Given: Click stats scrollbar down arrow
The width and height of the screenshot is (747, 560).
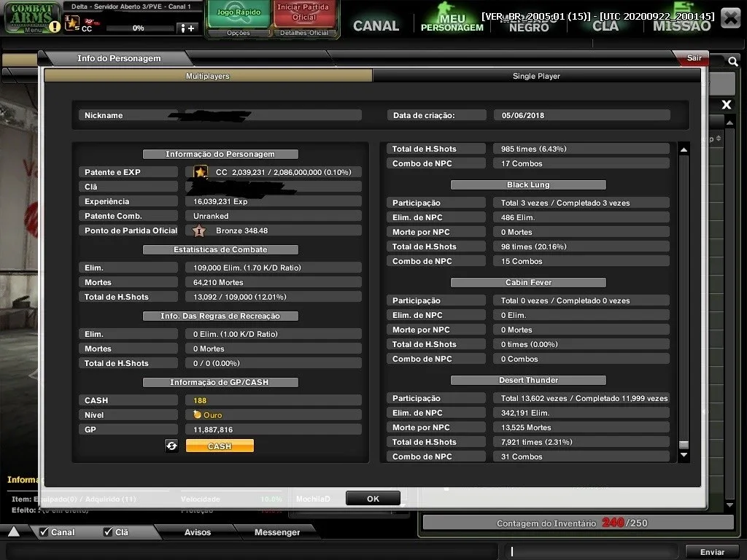Looking at the screenshot, I should click(x=684, y=455).
